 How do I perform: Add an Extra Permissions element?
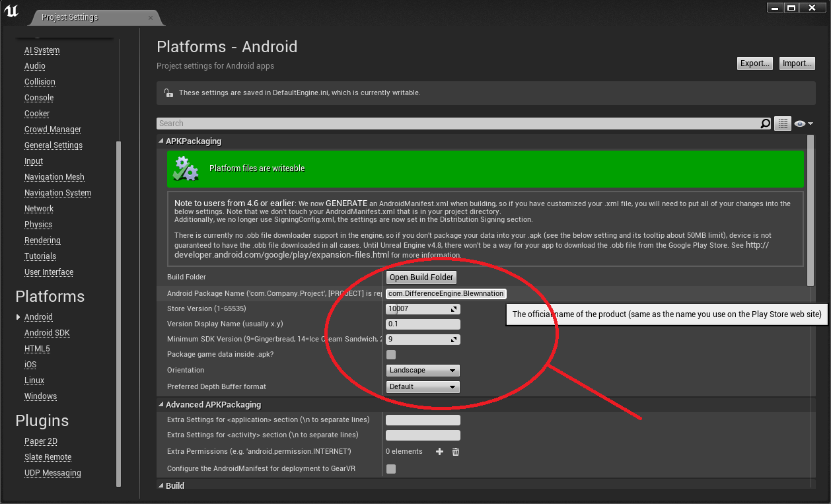point(439,452)
